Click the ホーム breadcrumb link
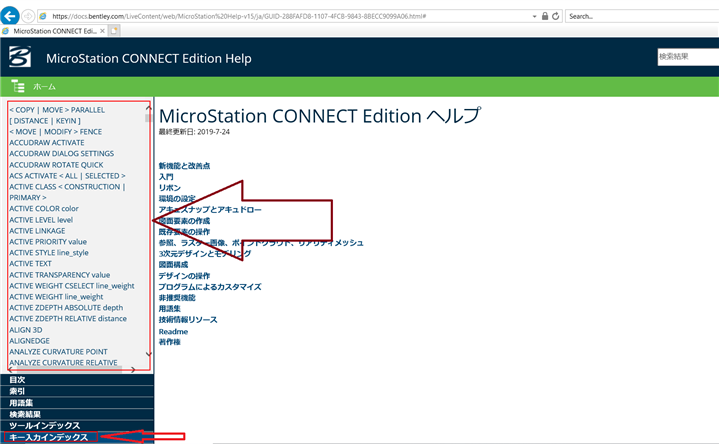Screen dimensions: 719x444 pyautogui.click(x=44, y=86)
